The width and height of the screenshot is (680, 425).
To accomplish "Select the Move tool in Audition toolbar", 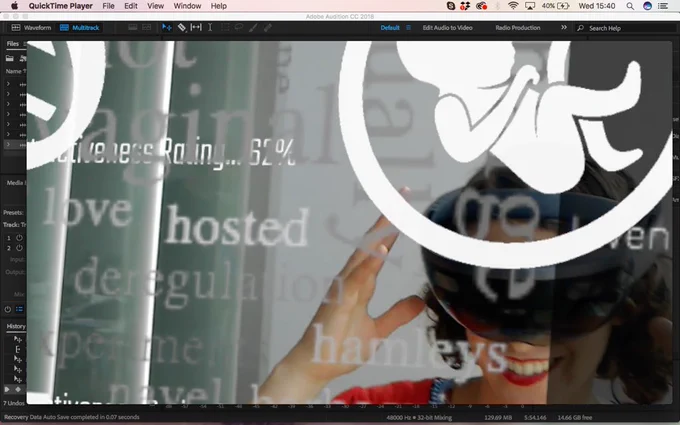I will tap(167, 27).
